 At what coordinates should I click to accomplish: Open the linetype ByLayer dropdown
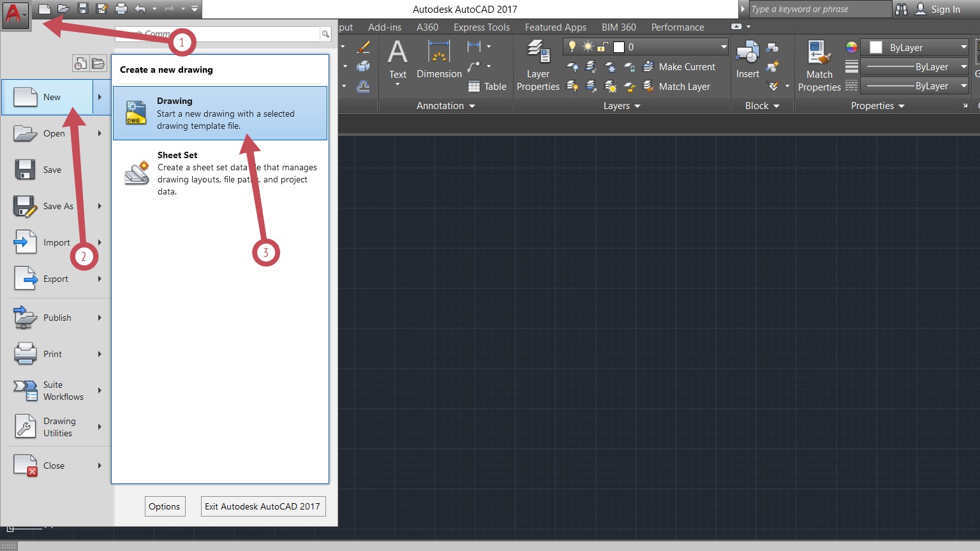(x=915, y=85)
